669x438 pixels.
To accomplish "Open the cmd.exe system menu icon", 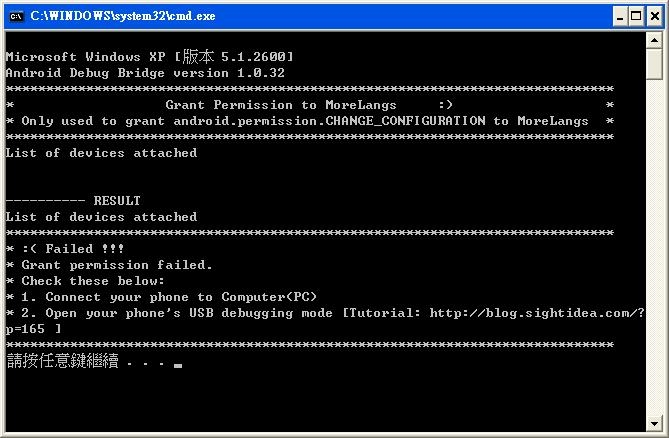I will click(16, 16).
